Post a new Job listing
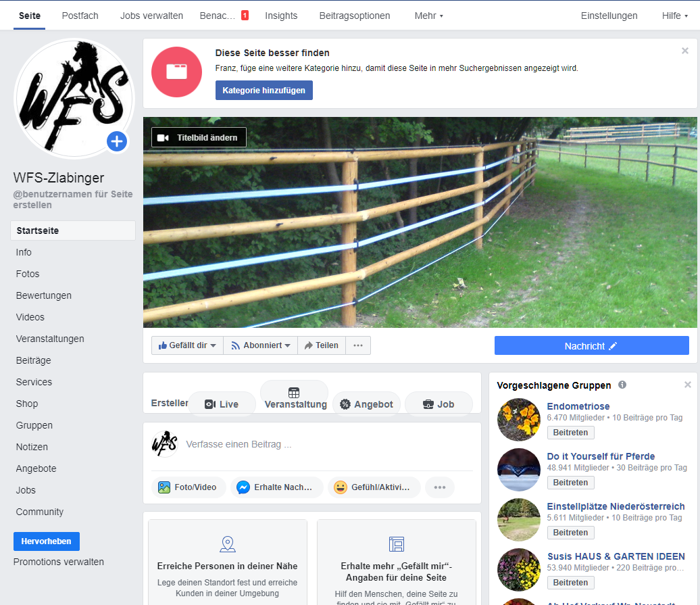Screen dimensions: 700x605 439,404
